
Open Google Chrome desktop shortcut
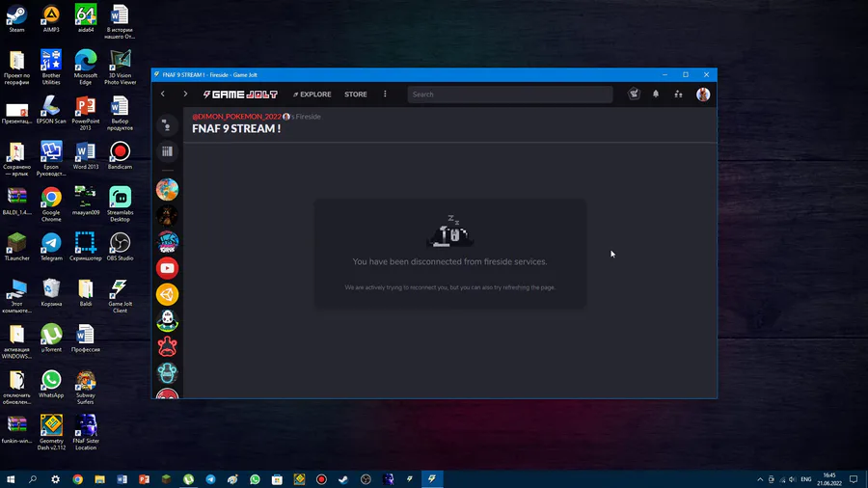51,204
